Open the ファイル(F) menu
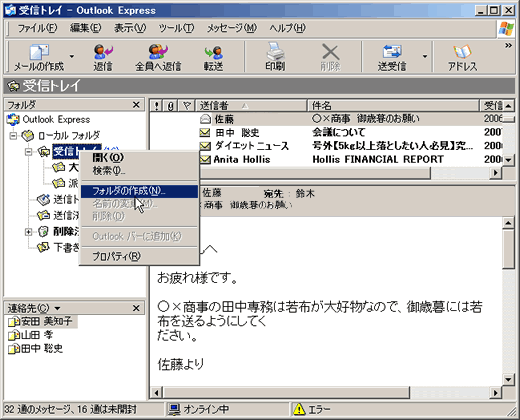This screenshot has height=420, width=520. pyautogui.click(x=37, y=28)
